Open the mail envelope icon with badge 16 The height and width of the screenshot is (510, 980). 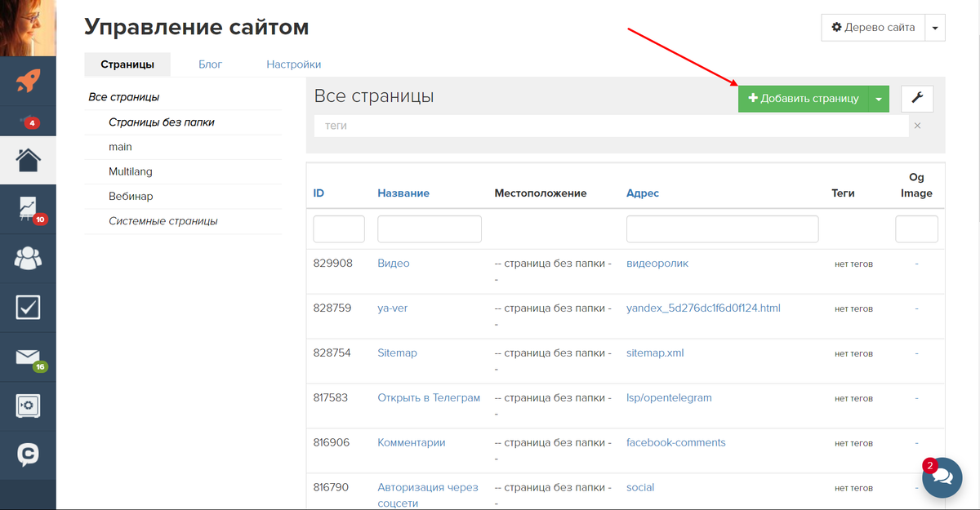[x=28, y=357]
